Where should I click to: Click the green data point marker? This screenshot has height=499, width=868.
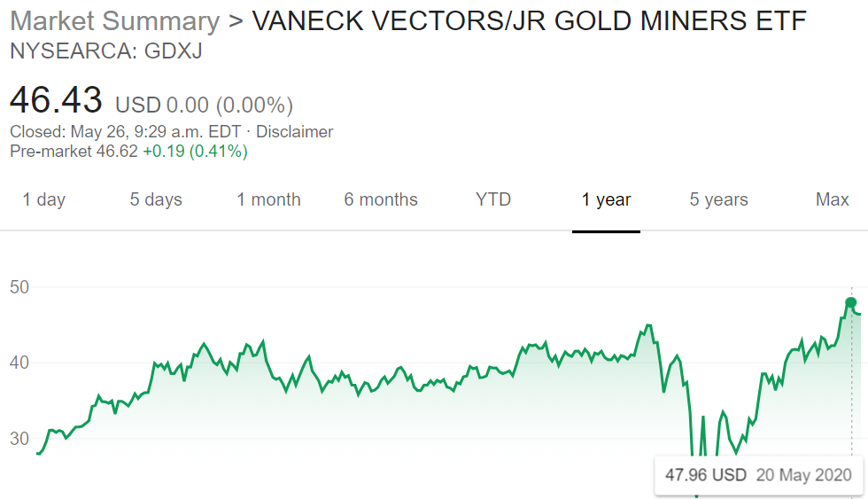tap(851, 303)
